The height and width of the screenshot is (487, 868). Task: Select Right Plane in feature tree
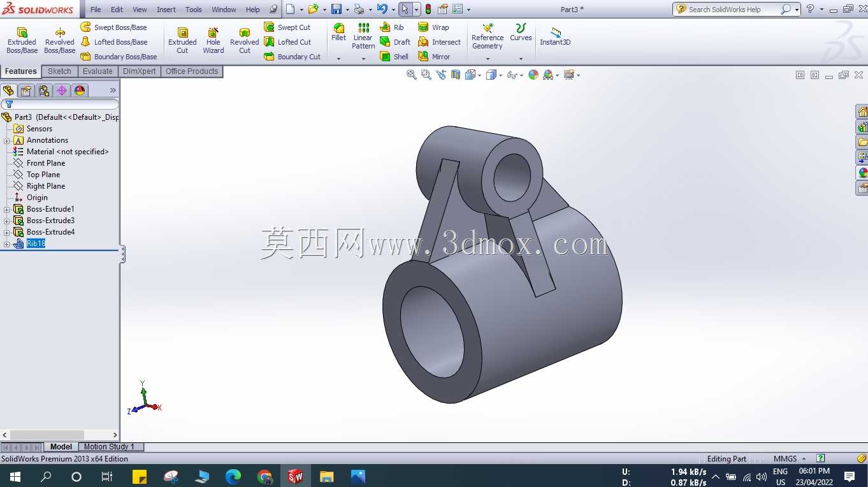pyautogui.click(x=46, y=186)
